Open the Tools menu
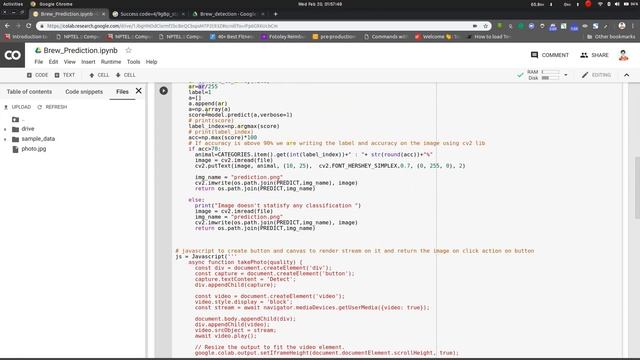The height and width of the screenshot is (360, 640). [x=133, y=62]
